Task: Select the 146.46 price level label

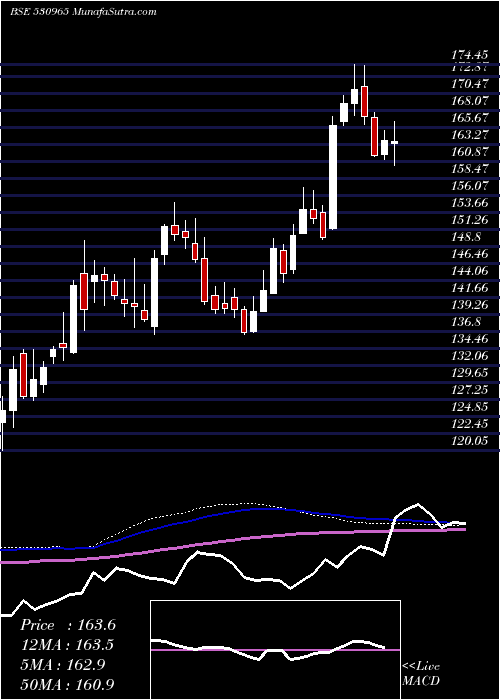Action: [x=469, y=254]
